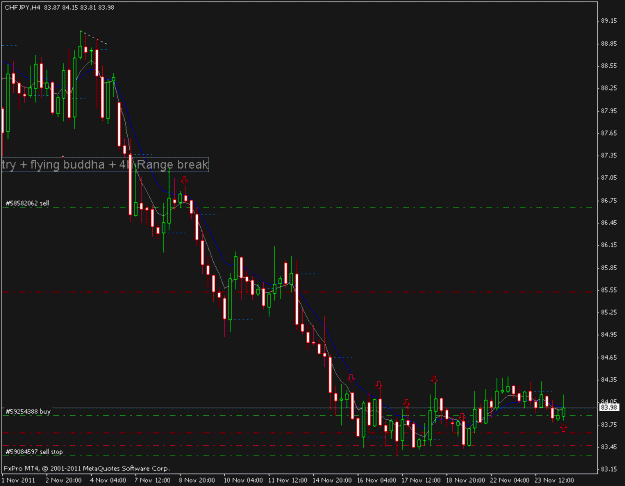Click the 85.55 price scale label
The height and width of the screenshot is (486, 625).
608,290
